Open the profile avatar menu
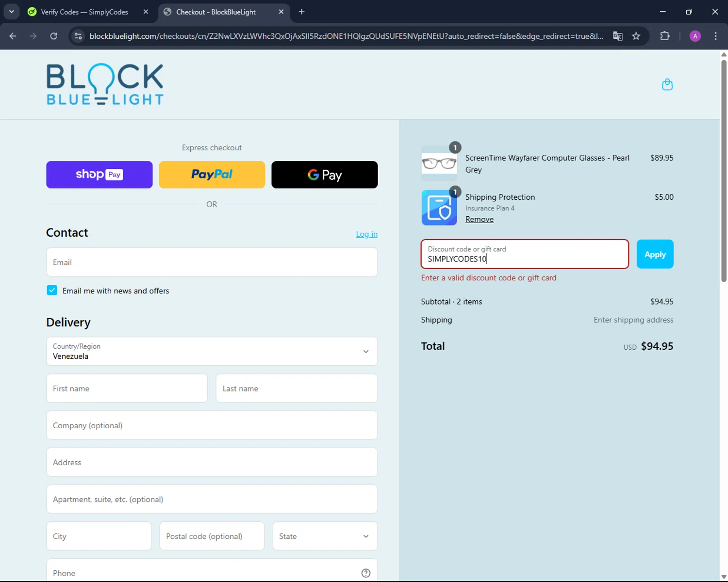 tap(695, 36)
